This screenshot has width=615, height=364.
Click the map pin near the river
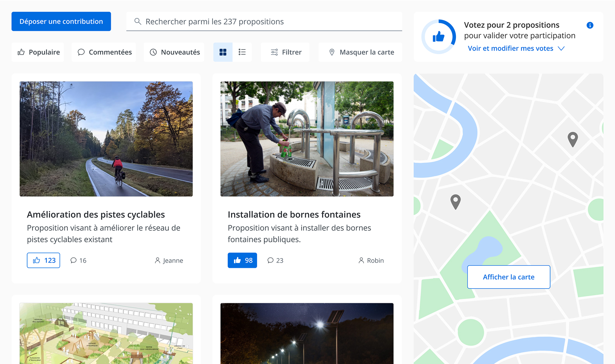point(455,201)
